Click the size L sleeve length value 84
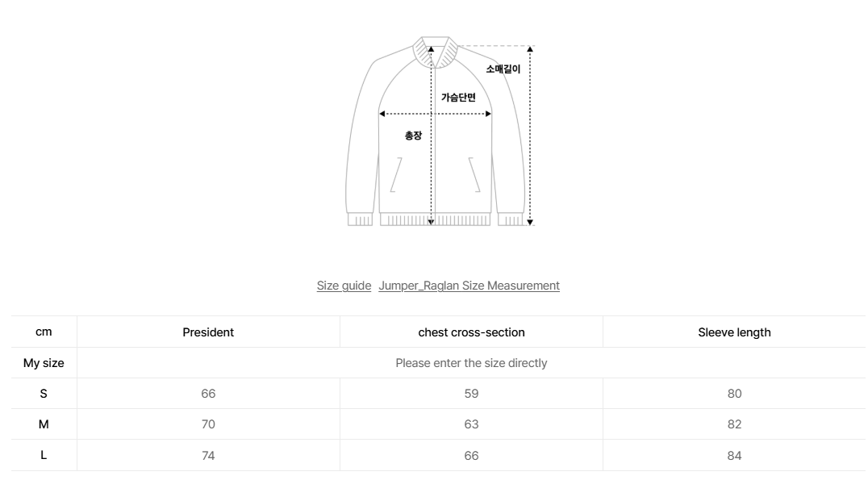Viewport: 868px width, 480px height. click(x=734, y=456)
